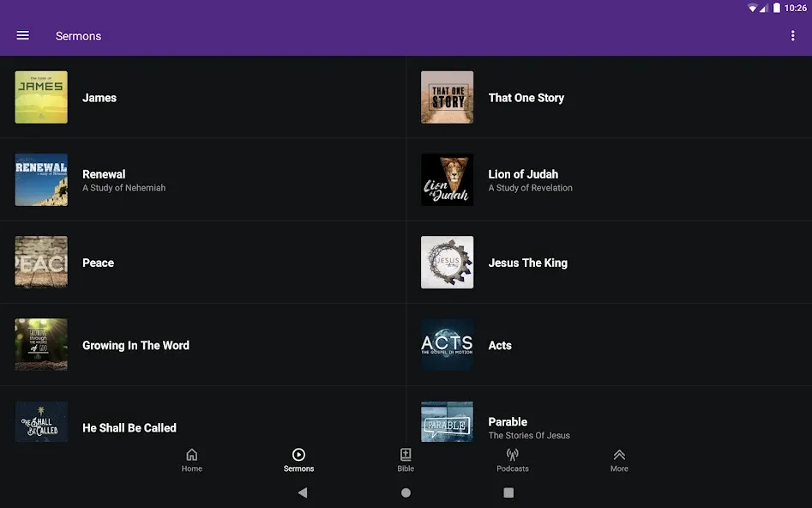
Task: Click the Renewal series thumbnail
Action: pyautogui.click(x=41, y=180)
